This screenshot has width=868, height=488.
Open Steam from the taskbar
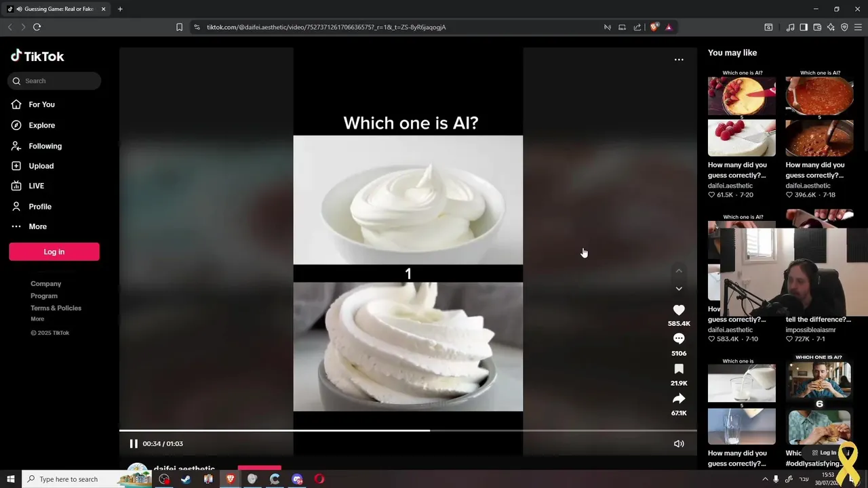click(186, 479)
